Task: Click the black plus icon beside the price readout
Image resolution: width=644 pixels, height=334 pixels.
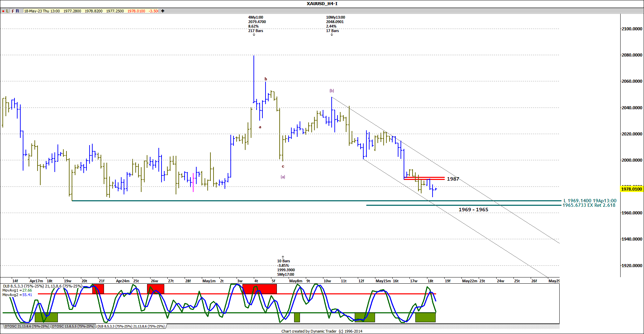Action: 163,11
